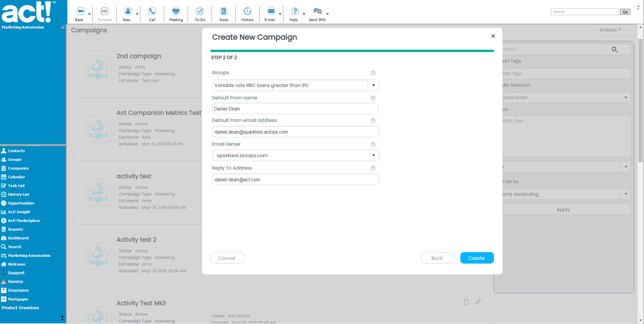Open Service in the sidebar
The height and width of the screenshot is (324, 644).
point(15,282)
